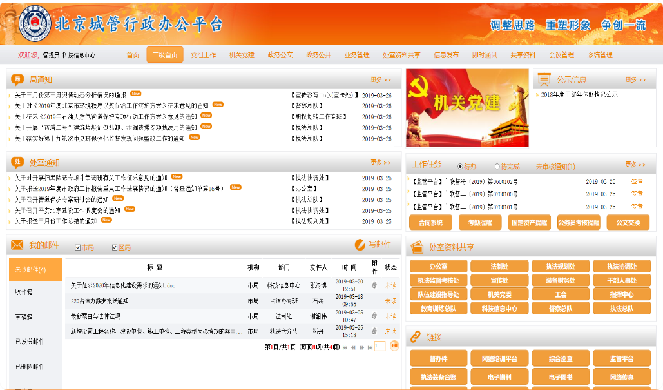Click the 法制处 shared-data button
The height and width of the screenshot is (390, 663).
(499, 266)
